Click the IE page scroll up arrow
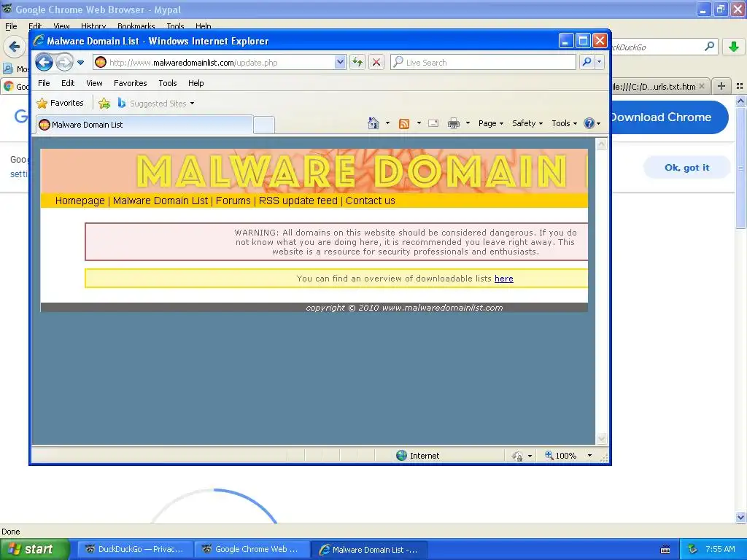 coord(601,144)
